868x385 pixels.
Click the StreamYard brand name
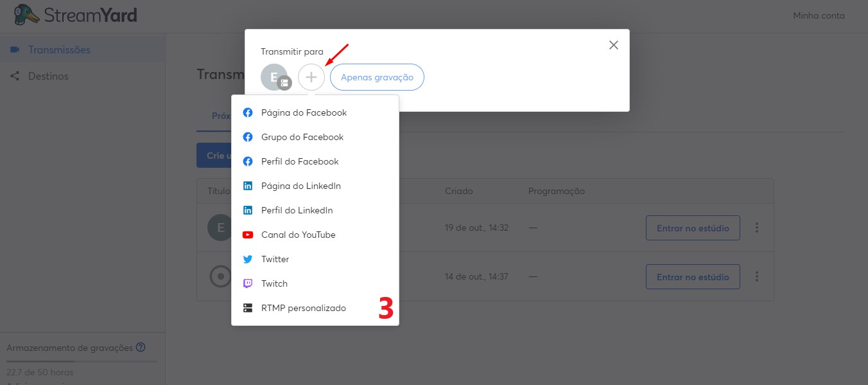pyautogui.click(x=91, y=15)
